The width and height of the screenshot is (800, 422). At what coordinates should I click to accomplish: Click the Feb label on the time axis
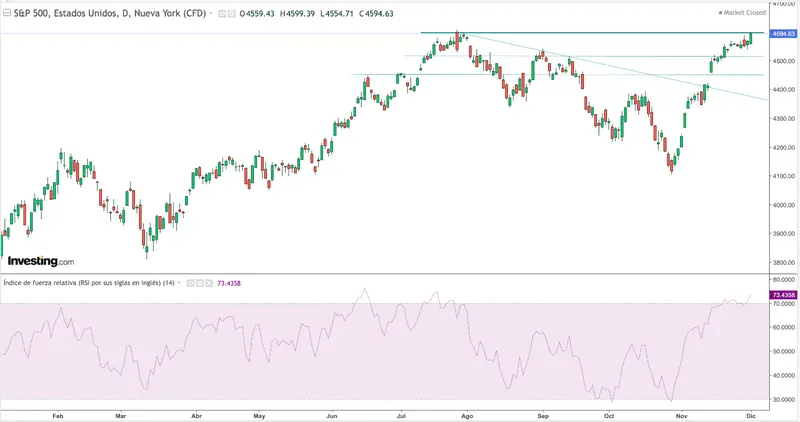tap(58, 416)
